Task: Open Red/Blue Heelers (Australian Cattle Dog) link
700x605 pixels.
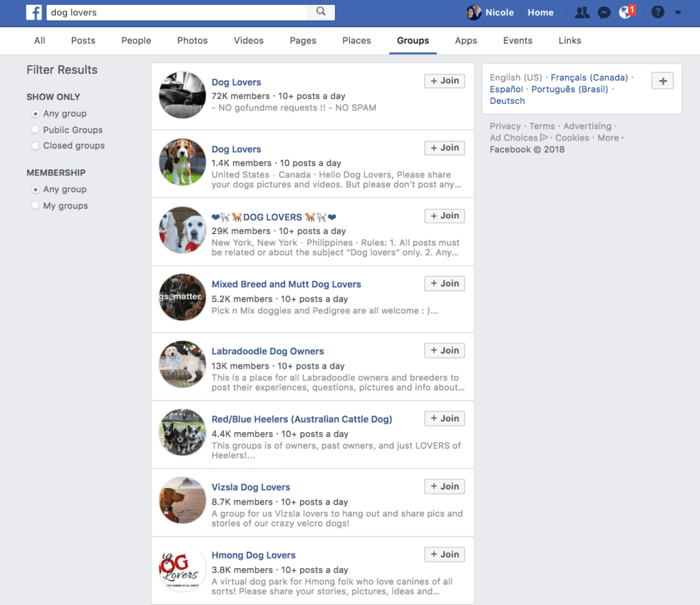Action: point(302,419)
